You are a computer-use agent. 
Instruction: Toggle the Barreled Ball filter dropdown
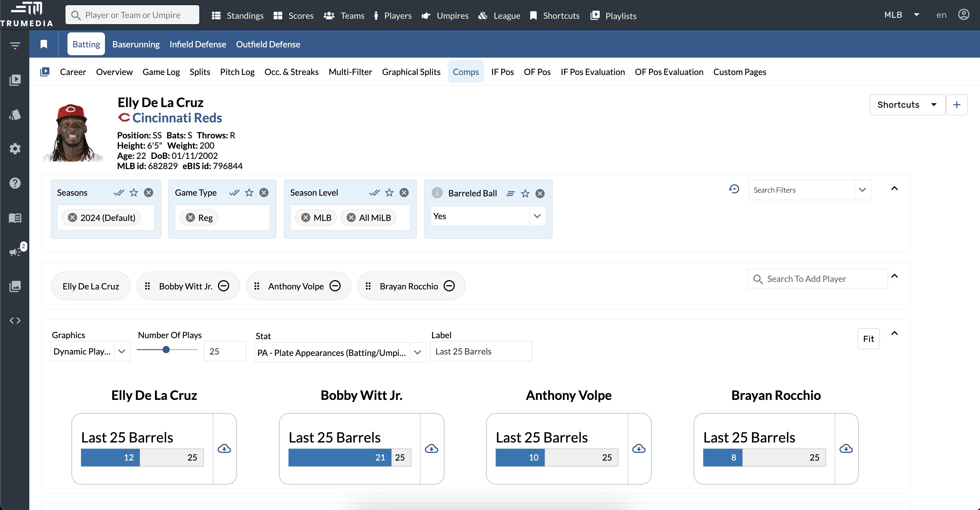537,216
